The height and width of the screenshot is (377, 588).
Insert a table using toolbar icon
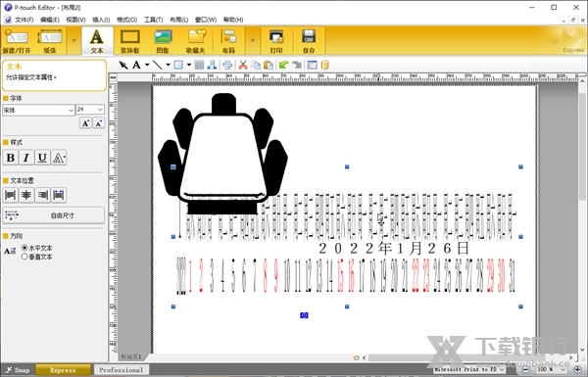pos(199,65)
